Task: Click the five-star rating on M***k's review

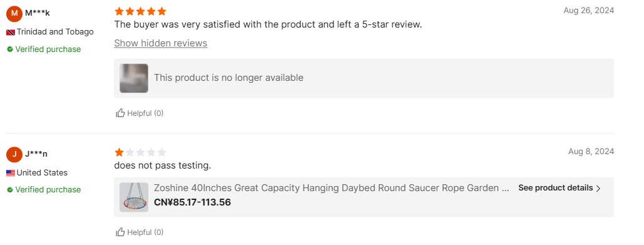Action: click(140, 11)
